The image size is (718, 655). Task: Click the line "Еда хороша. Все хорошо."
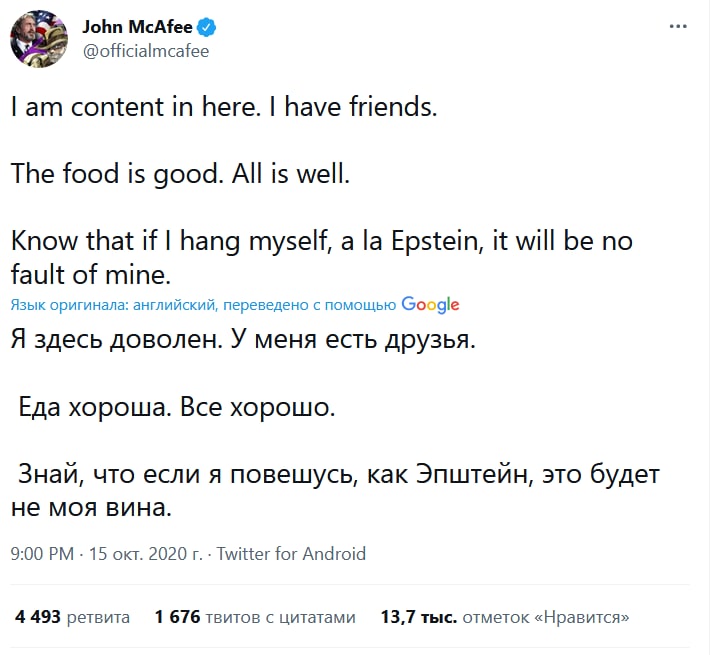[178, 408]
